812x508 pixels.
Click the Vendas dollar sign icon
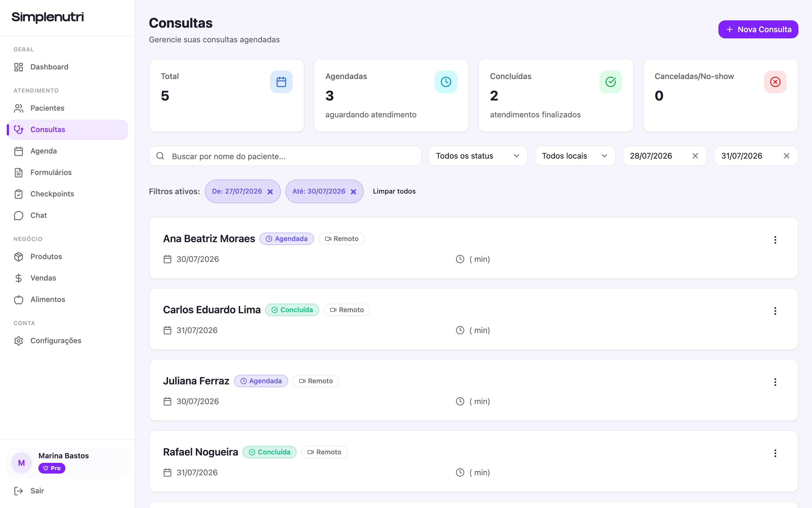tap(18, 278)
